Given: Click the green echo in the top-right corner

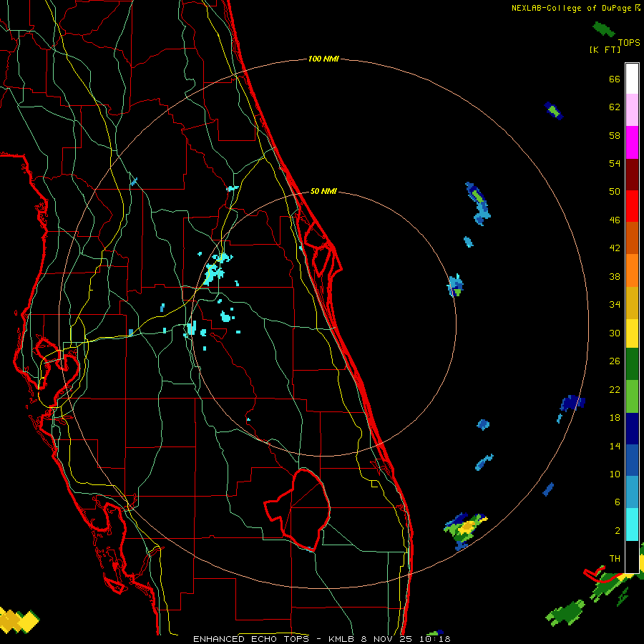Looking at the screenshot, I should pyautogui.click(x=603, y=29).
